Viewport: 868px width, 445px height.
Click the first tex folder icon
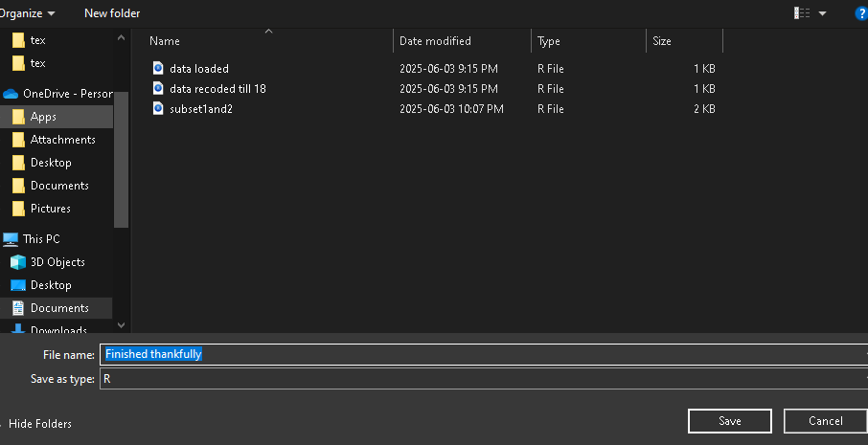coord(18,40)
